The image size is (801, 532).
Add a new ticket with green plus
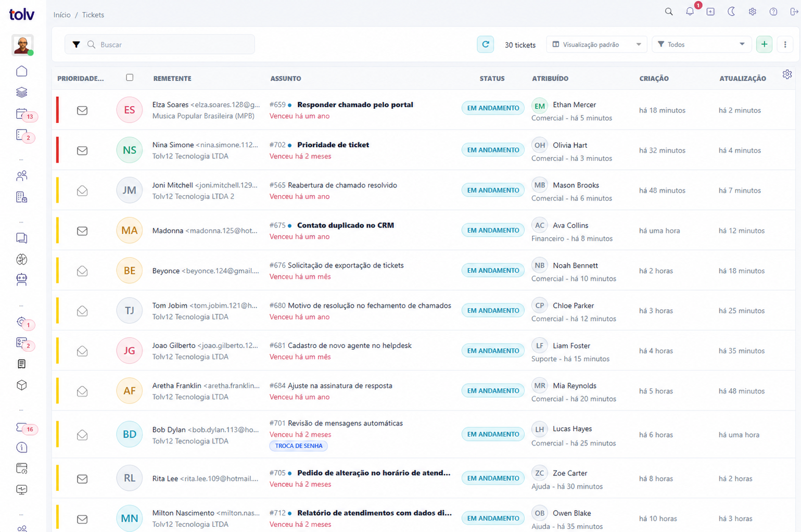point(764,45)
